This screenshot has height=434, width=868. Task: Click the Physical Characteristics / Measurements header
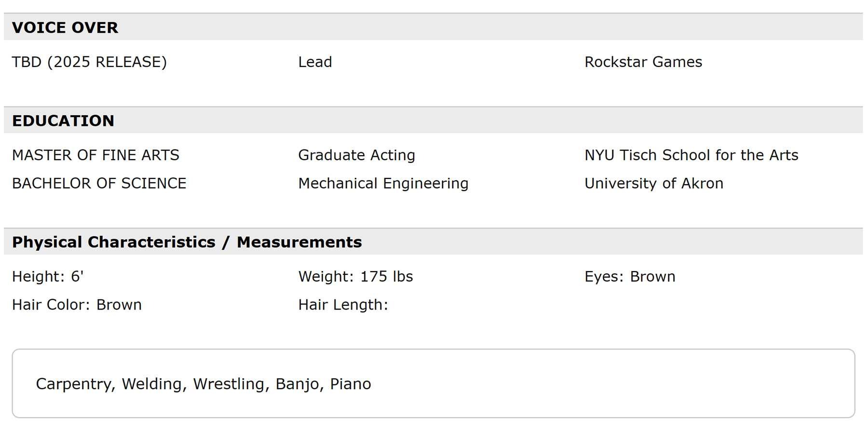coord(187,242)
